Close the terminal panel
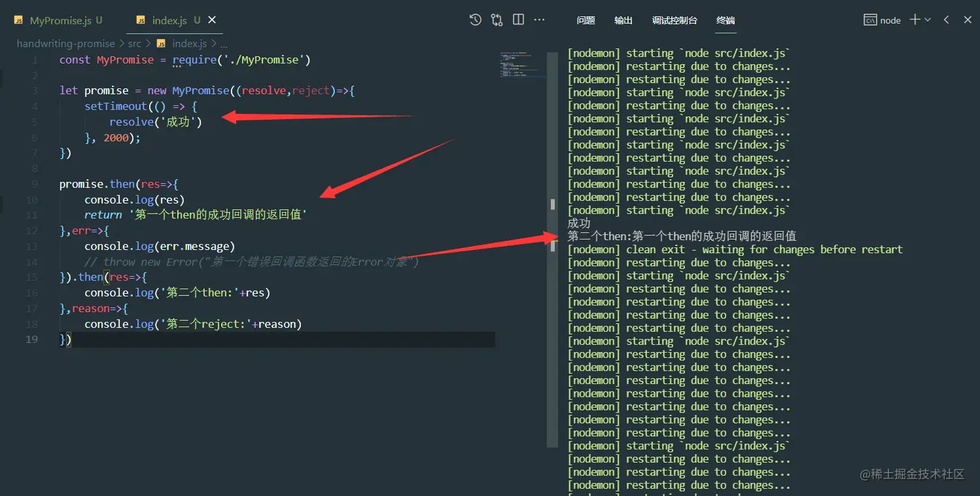This screenshot has height=496, width=980. tap(968, 20)
